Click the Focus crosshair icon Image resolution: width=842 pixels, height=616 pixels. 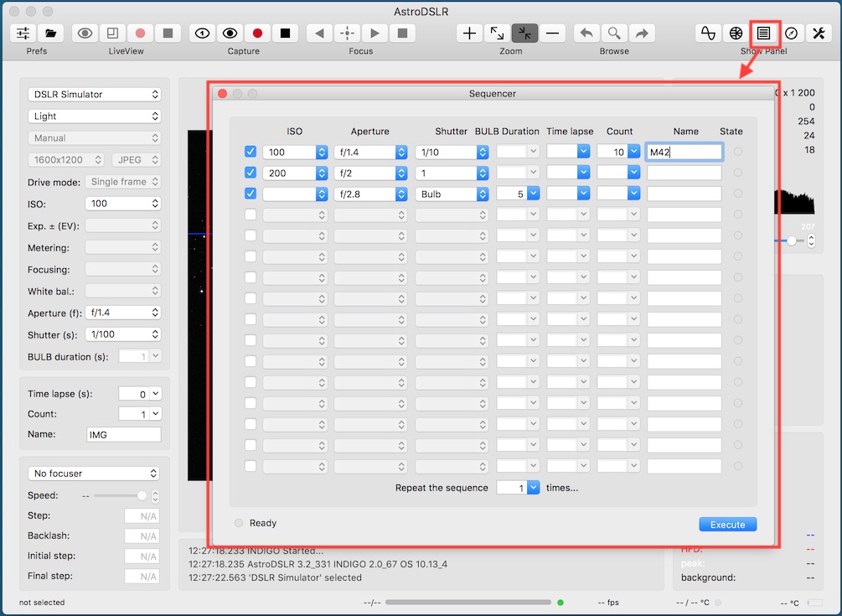click(347, 34)
